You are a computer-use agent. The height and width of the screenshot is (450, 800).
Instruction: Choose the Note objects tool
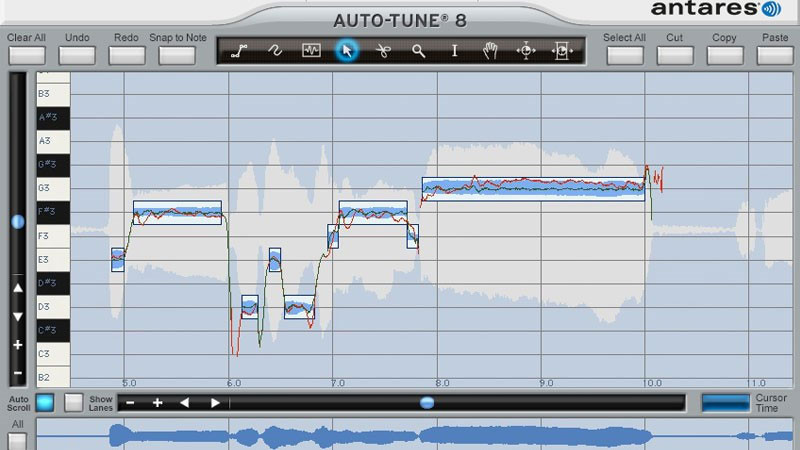click(x=311, y=51)
